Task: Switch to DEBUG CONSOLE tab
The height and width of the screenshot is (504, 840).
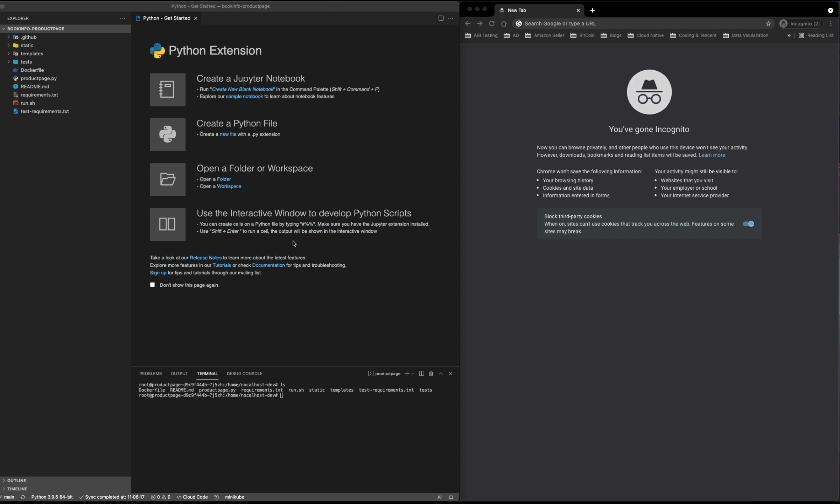Action: click(244, 373)
